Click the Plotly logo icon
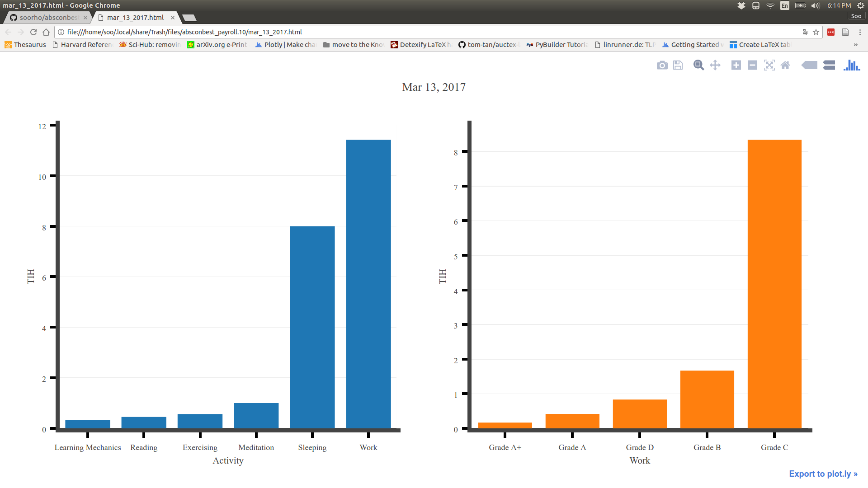868x488 pixels. 852,66
